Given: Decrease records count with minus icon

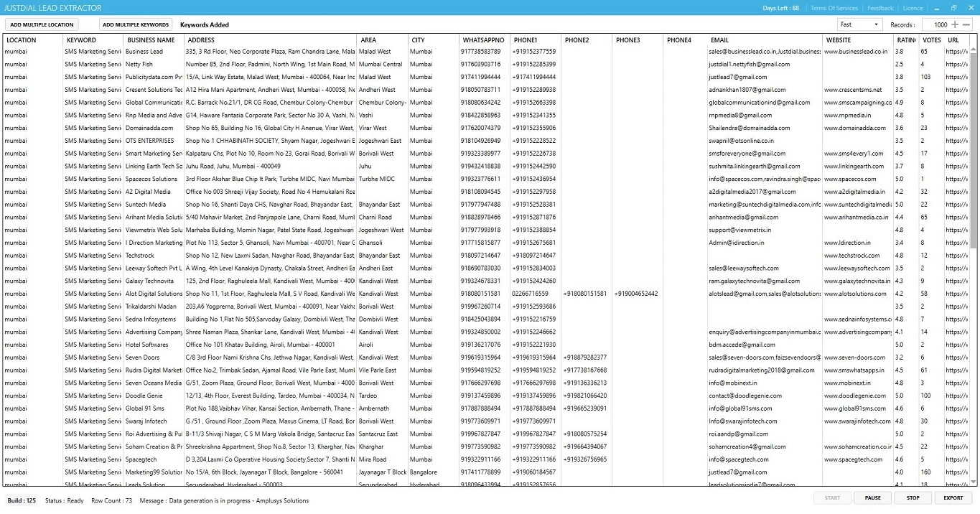Looking at the screenshot, I should pos(966,24).
